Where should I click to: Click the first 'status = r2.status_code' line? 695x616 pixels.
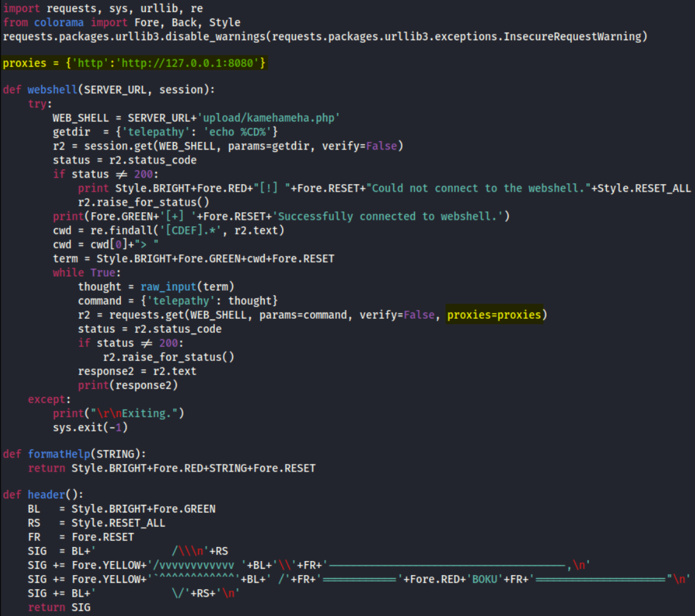pos(125,160)
